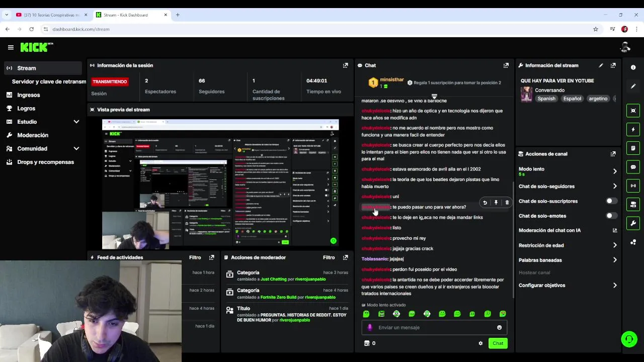Open Configurar objetivos options arrow
The image size is (644, 362).
(x=614, y=286)
